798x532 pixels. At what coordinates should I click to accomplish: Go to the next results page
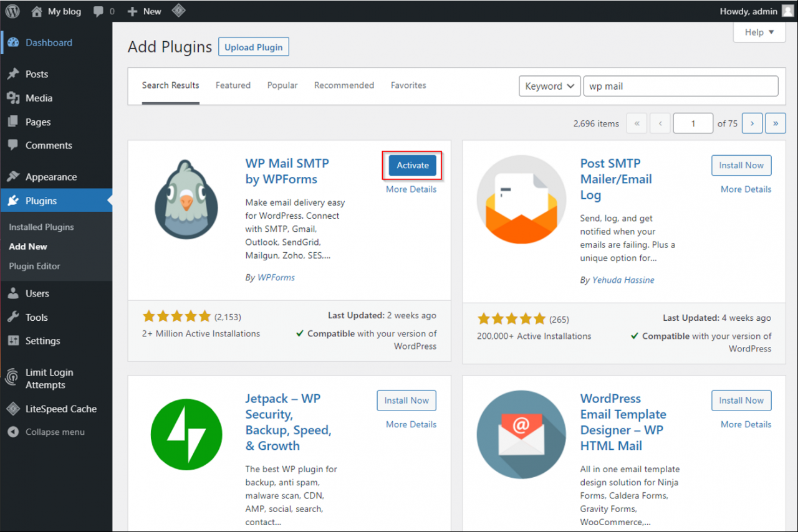click(752, 123)
